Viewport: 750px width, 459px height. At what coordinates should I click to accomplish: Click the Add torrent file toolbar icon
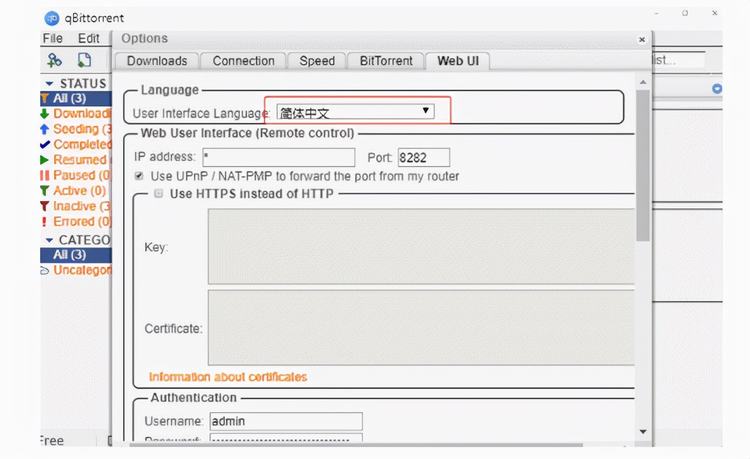pos(84,60)
